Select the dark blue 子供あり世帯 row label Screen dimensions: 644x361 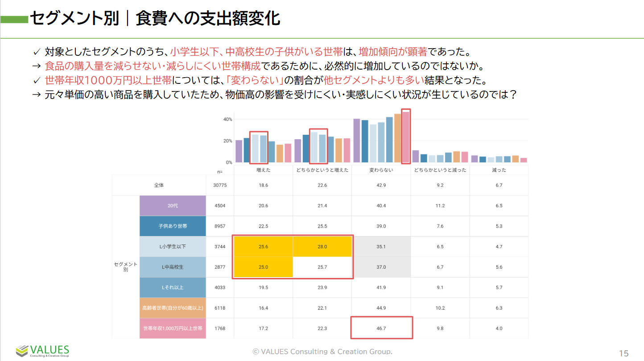pos(173,226)
